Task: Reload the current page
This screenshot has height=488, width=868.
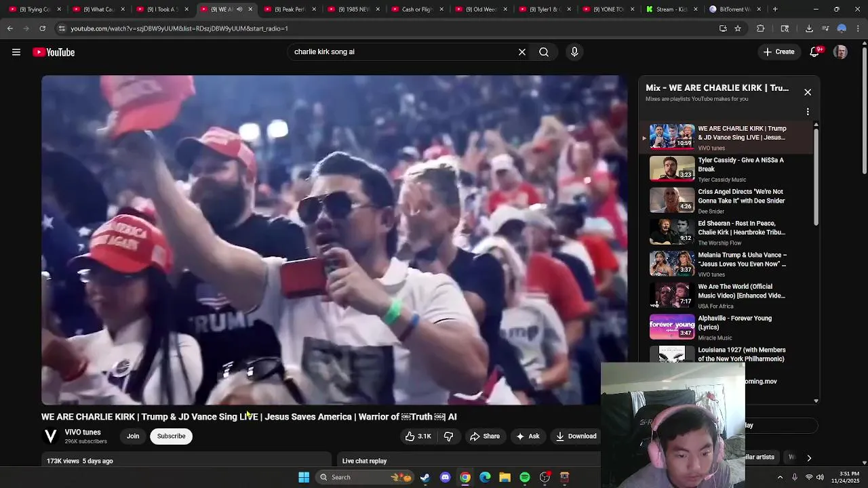Action: pyautogui.click(x=42, y=28)
